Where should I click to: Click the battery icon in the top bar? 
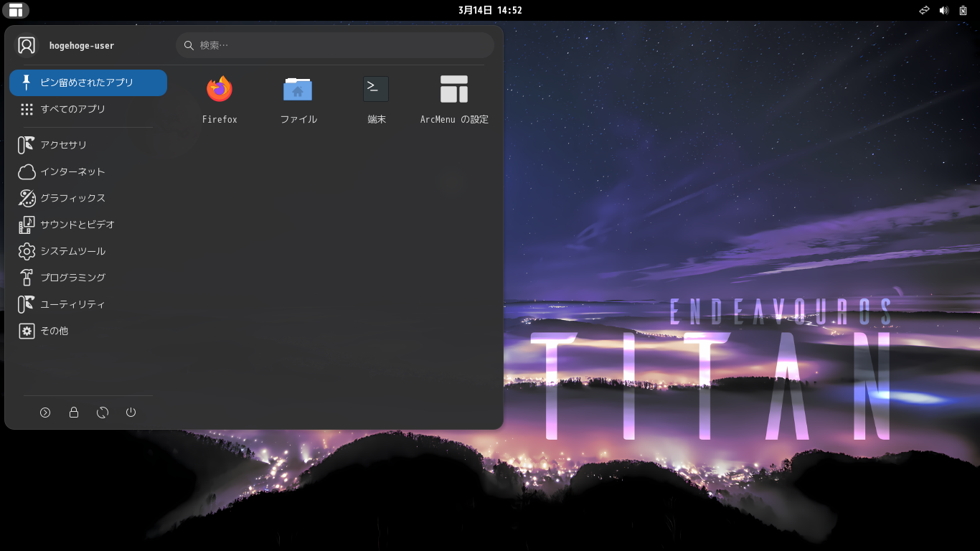point(963,10)
